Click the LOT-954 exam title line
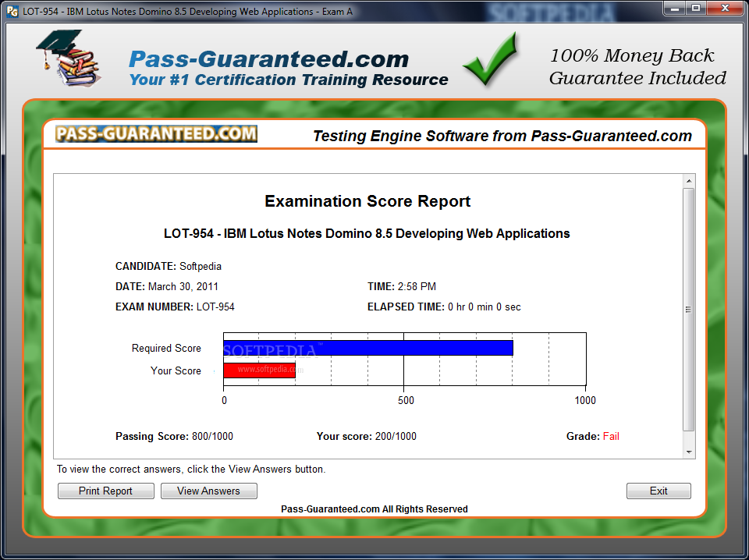Viewport: 749px width, 560px height. (x=367, y=233)
